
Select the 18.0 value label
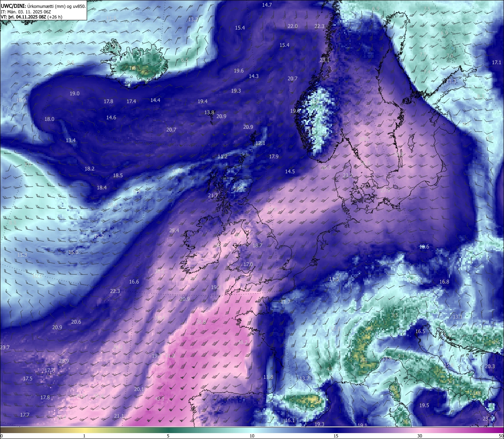point(49,119)
